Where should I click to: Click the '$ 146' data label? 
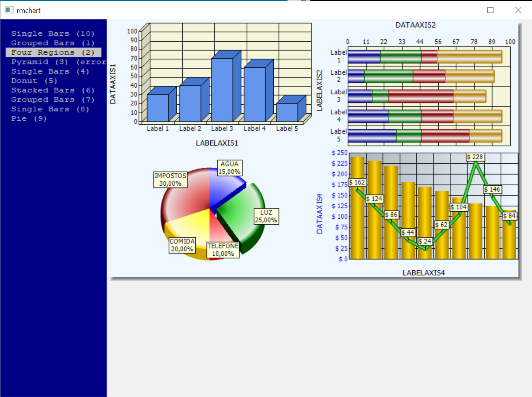click(492, 190)
